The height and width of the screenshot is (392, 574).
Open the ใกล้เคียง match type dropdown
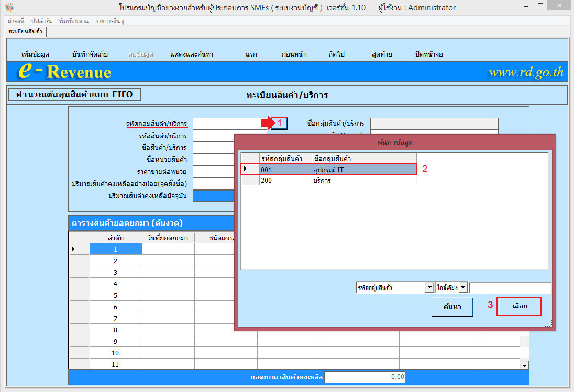[x=463, y=287]
